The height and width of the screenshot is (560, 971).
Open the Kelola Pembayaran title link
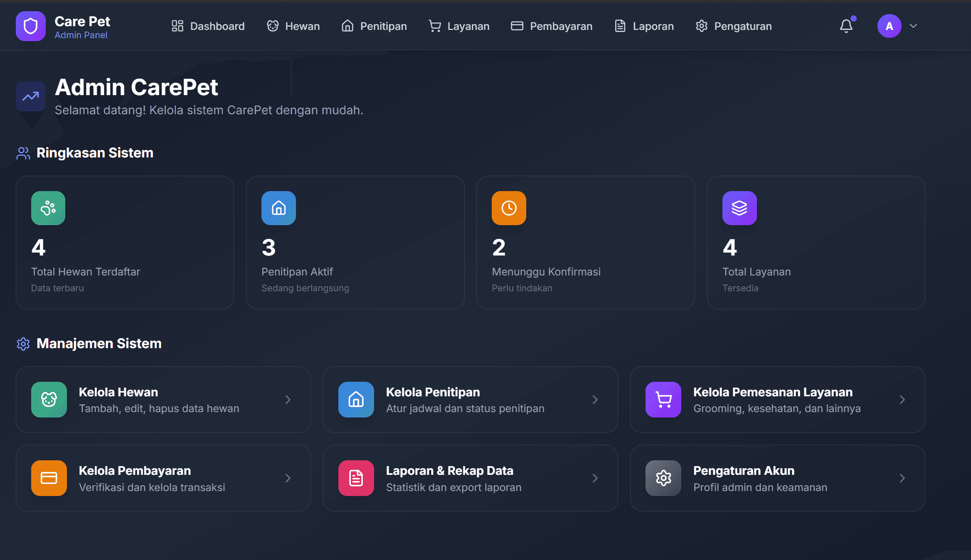[135, 471]
